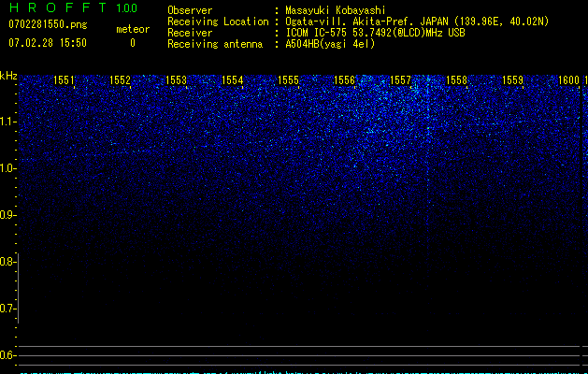
Task: Click the 1551 time marker
Action: coord(64,79)
